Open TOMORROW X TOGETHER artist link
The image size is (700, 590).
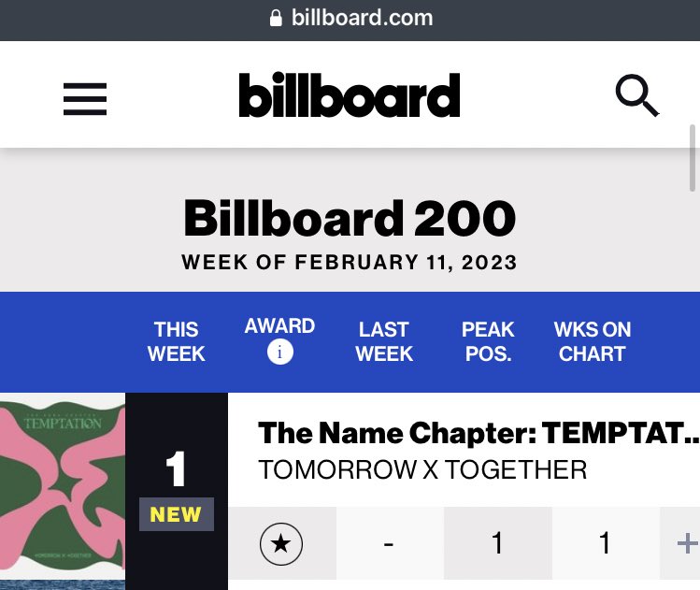[422, 470]
